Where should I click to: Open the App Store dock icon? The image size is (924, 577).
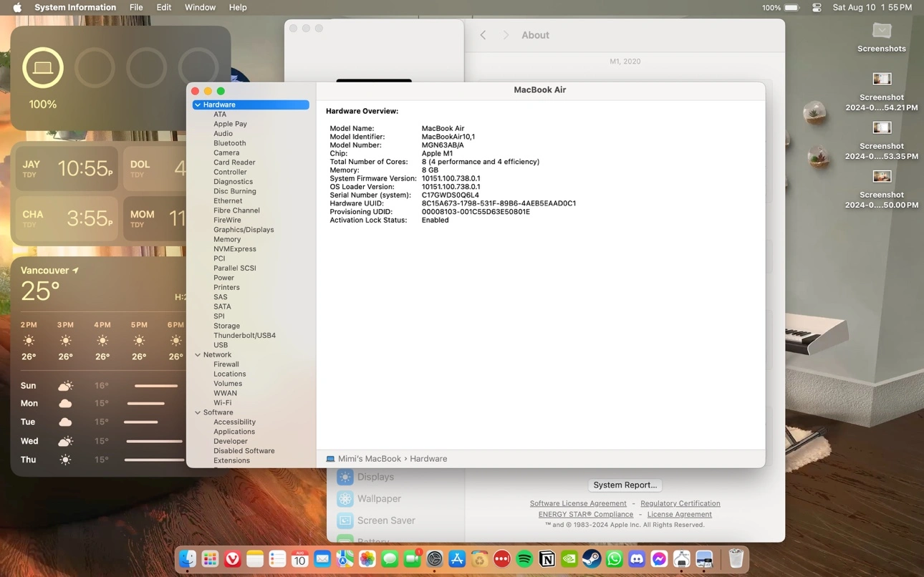[x=457, y=559]
